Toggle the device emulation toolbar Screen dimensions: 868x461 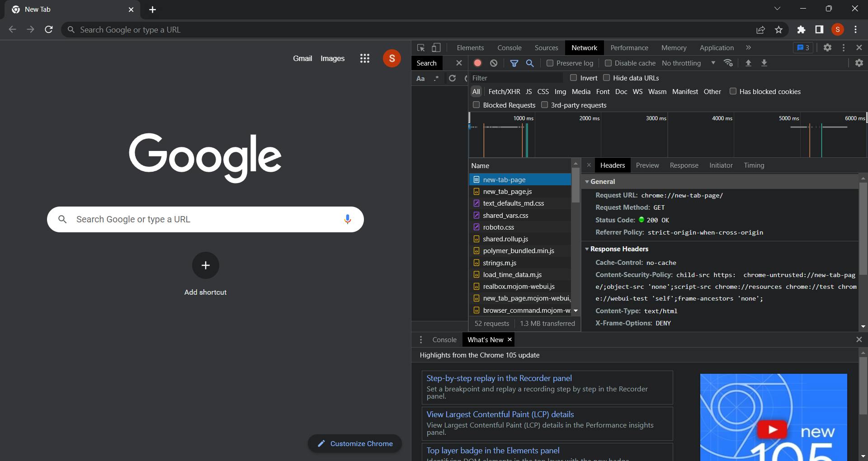pos(436,47)
